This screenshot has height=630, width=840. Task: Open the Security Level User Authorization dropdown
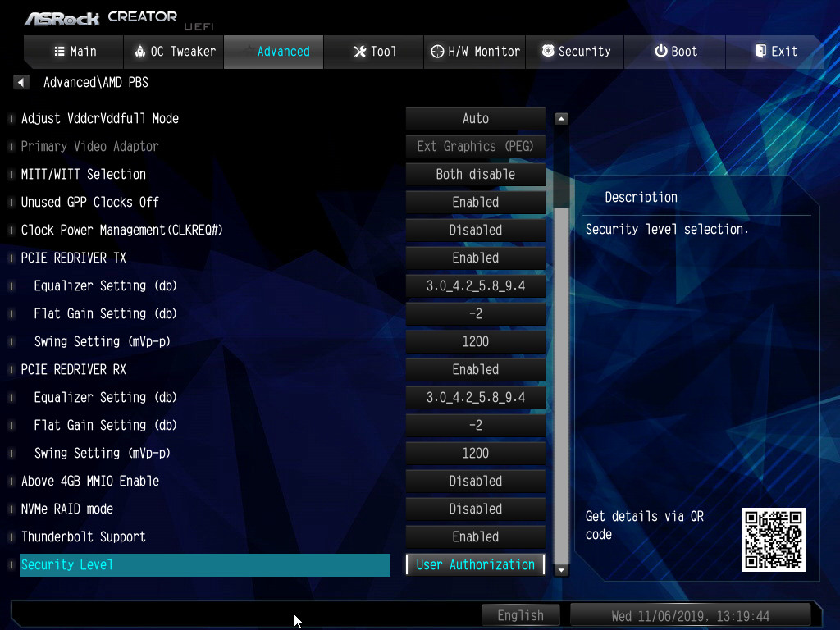point(475,564)
